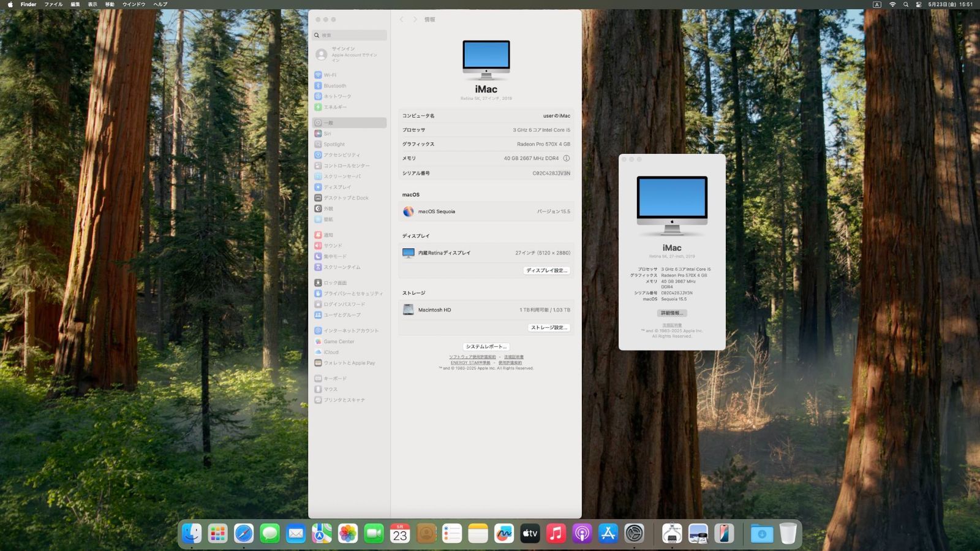Click the ディスプレイ設定… button

coord(547,270)
